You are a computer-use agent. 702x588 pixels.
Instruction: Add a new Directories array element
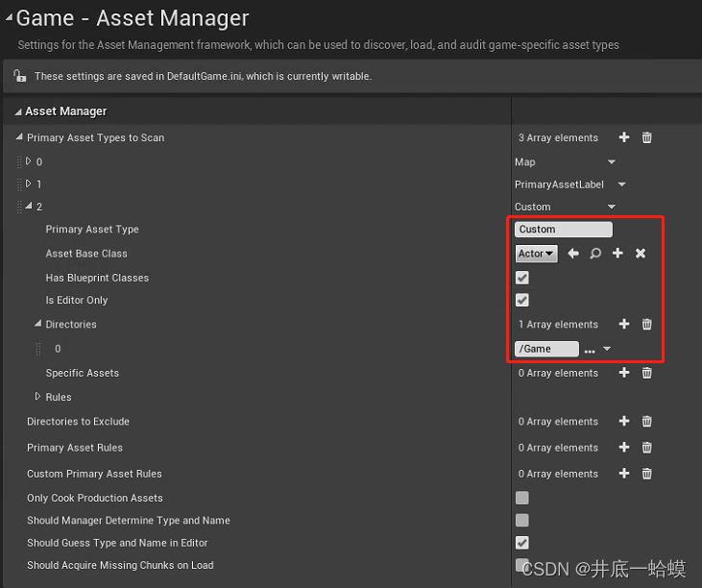pyautogui.click(x=624, y=324)
